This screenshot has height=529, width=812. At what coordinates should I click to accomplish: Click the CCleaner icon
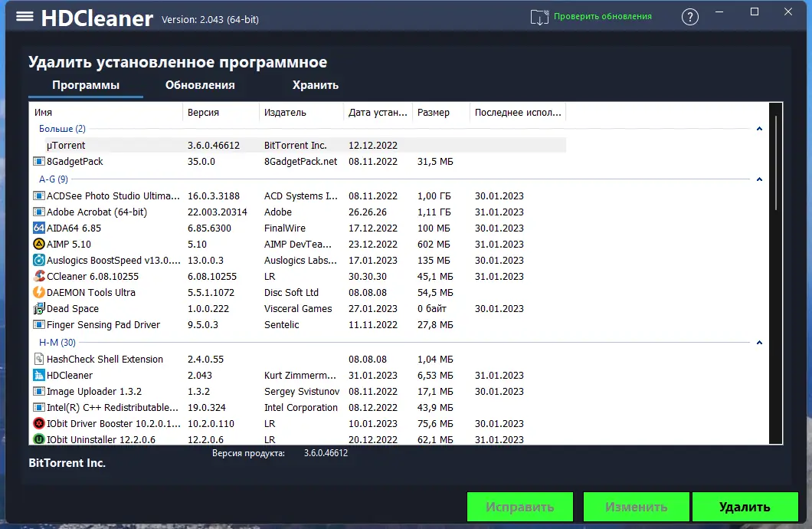[x=39, y=276]
